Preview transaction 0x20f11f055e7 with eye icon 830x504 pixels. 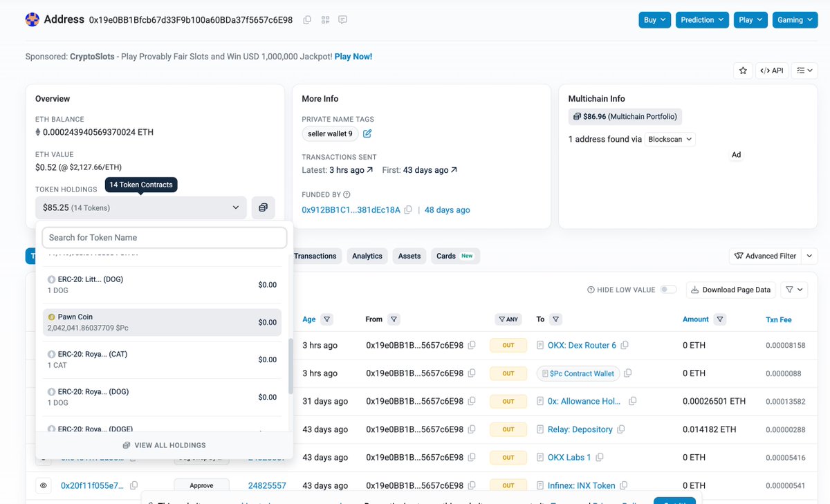(44, 485)
